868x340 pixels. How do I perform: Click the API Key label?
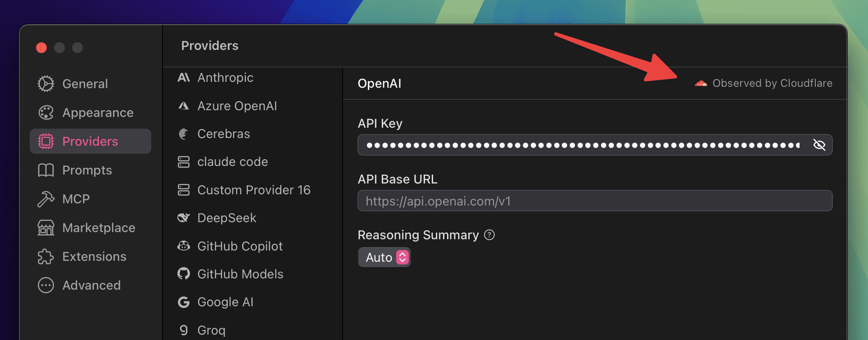click(x=380, y=123)
